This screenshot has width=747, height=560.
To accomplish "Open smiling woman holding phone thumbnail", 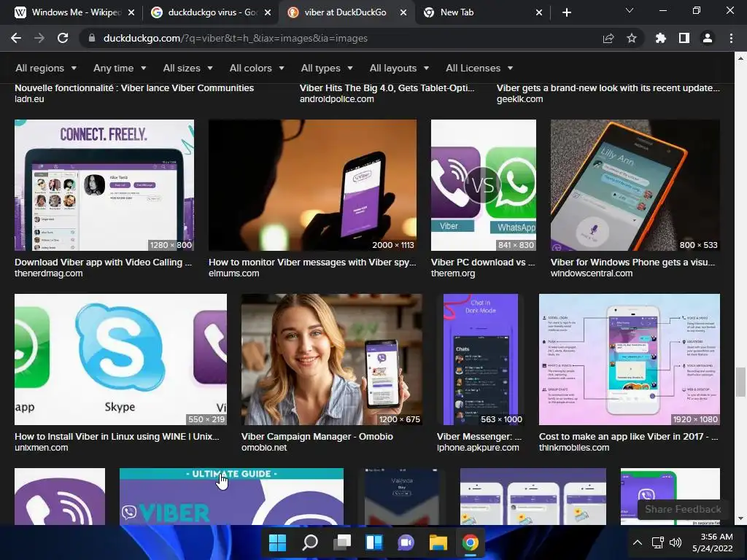I will click(x=332, y=359).
